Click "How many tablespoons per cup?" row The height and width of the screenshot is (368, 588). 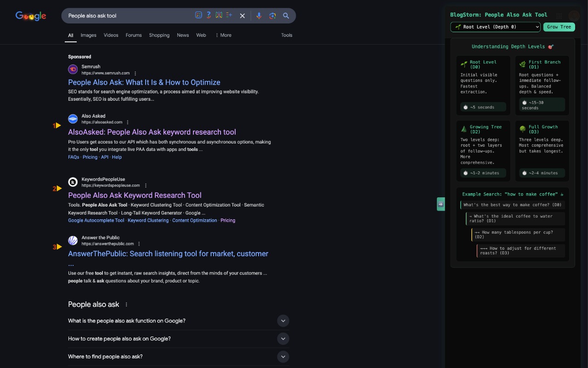(518, 235)
